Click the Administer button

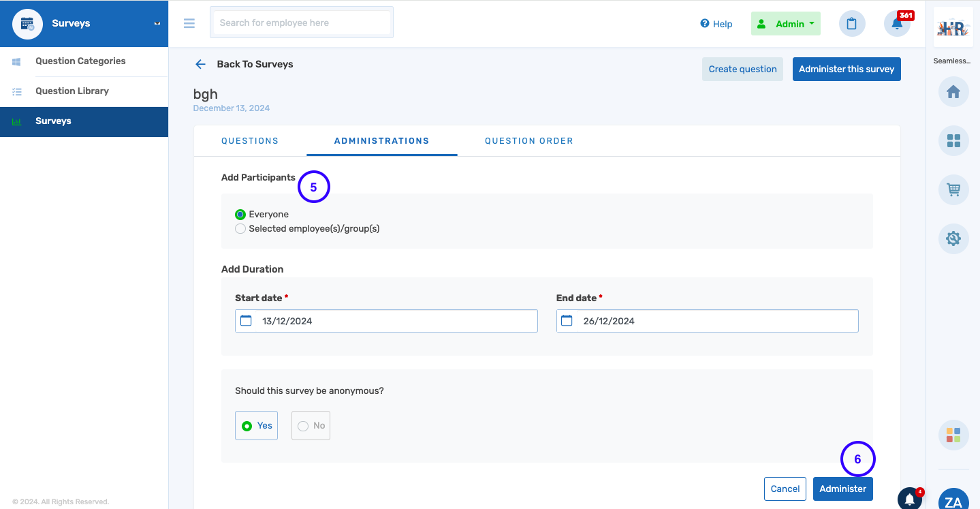coord(842,489)
